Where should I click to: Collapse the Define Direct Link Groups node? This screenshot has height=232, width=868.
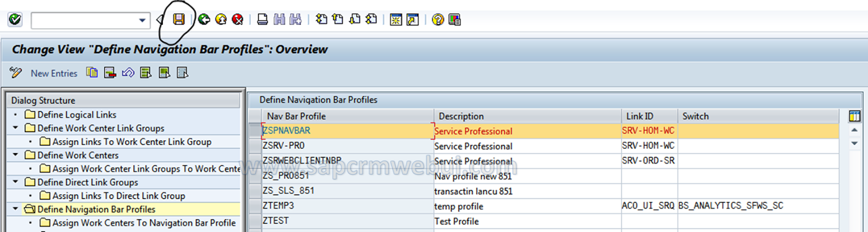tap(15, 182)
